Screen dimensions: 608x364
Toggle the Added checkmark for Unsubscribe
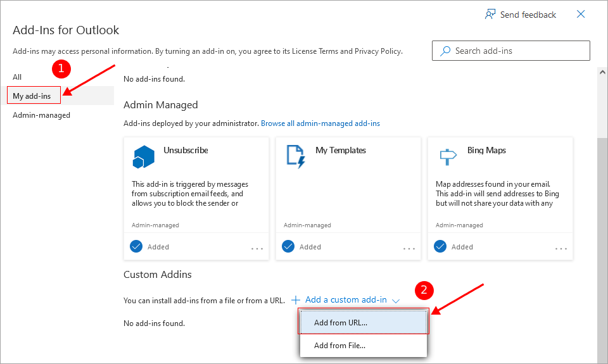coord(136,246)
